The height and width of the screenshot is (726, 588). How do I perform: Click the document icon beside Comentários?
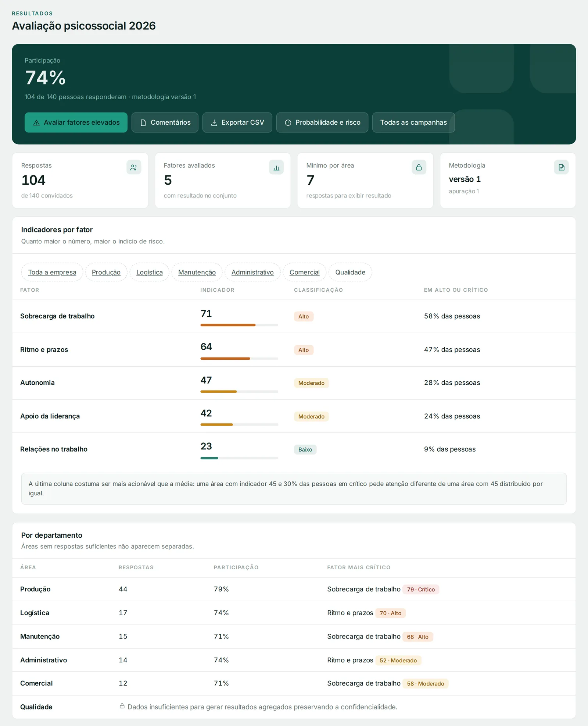click(143, 123)
